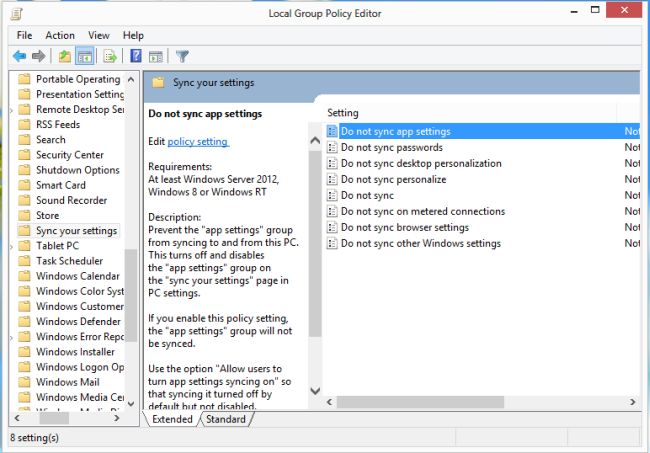Open the View menu

click(99, 36)
